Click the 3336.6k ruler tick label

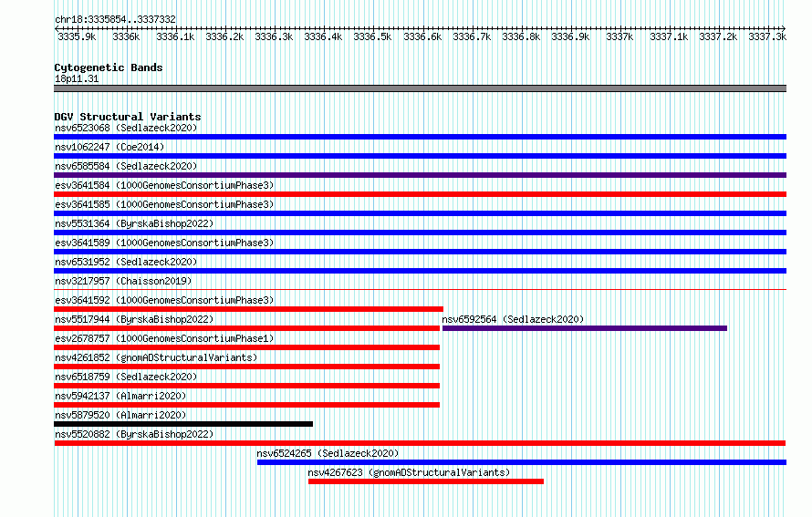coord(422,36)
